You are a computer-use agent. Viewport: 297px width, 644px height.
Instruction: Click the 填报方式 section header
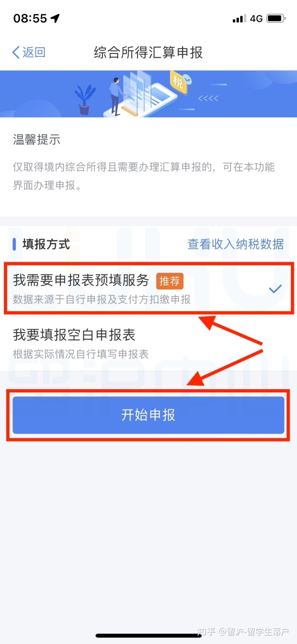[46, 244]
